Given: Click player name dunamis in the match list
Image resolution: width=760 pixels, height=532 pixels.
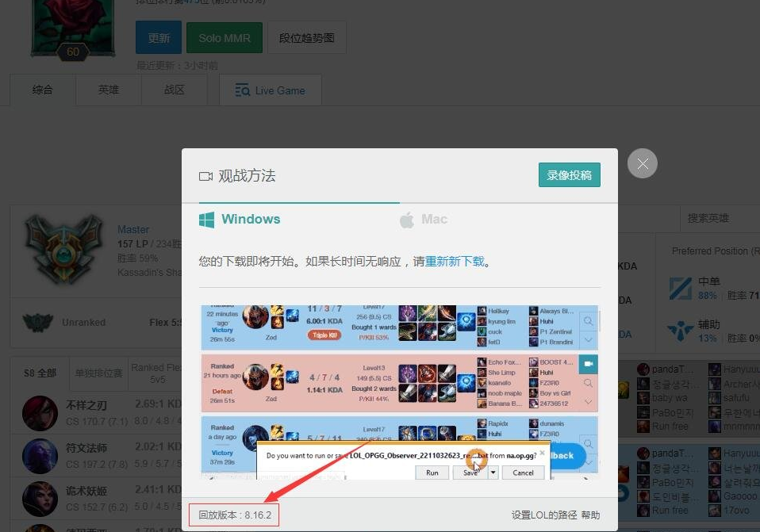Looking at the screenshot, I should coord(552,423).
